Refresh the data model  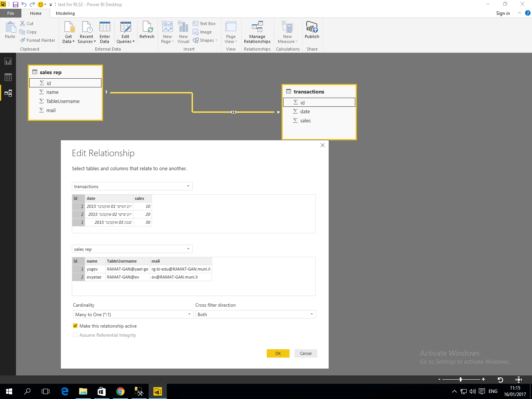click(147, 32)
